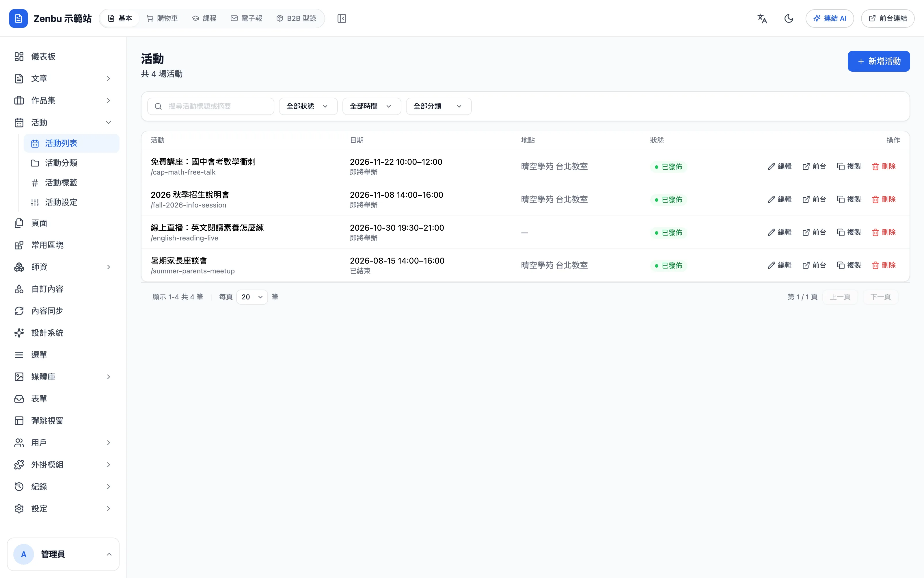The width and height of the screenshot is (924, 578).
Task: Open 前台 view for 2026 秋季招生說明會
Action: point(814,199)
